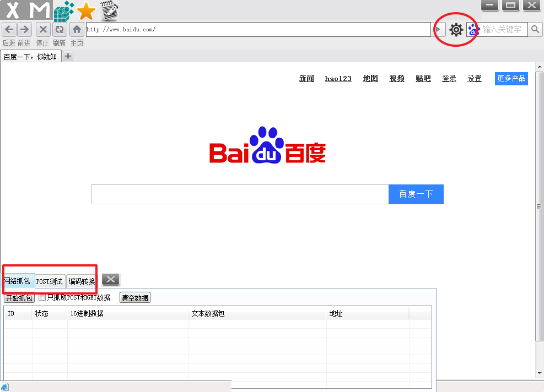Close the bottom capture panel X button

pyautogui.click(x=111, y=279)
